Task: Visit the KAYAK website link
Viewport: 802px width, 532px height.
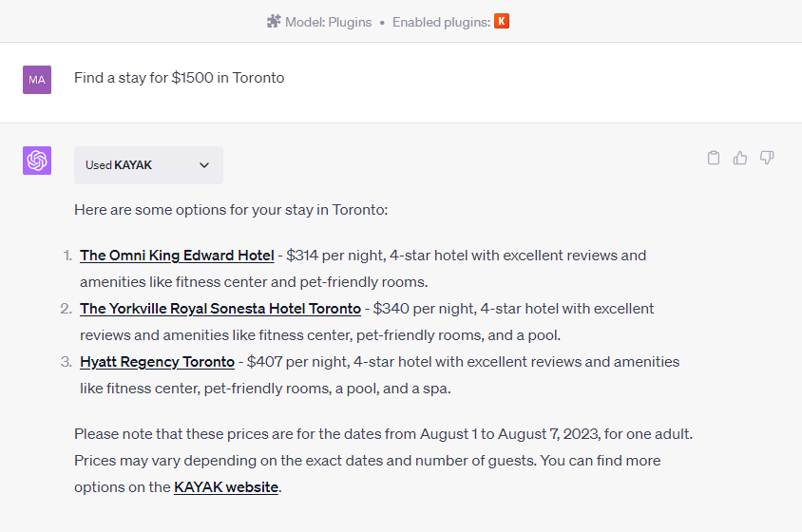Action: (x=226, y=487)
